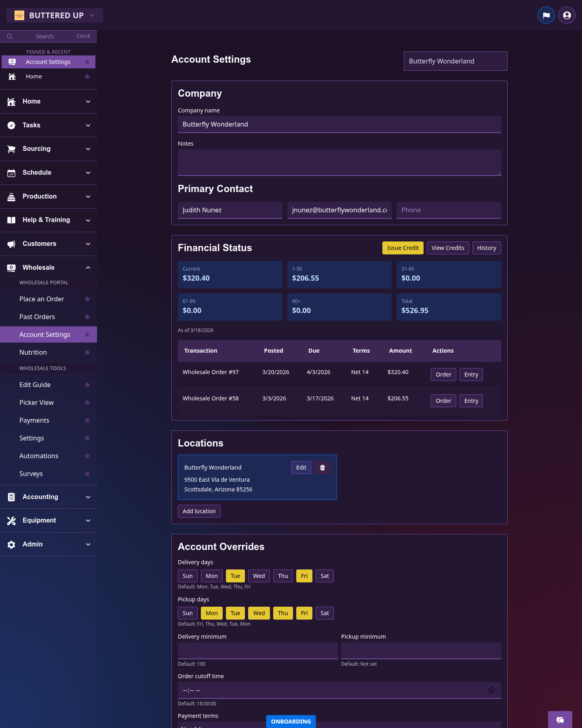Click the Delivery minimum field
This screenshot has width=582, height=728.
tap(258, 651)
